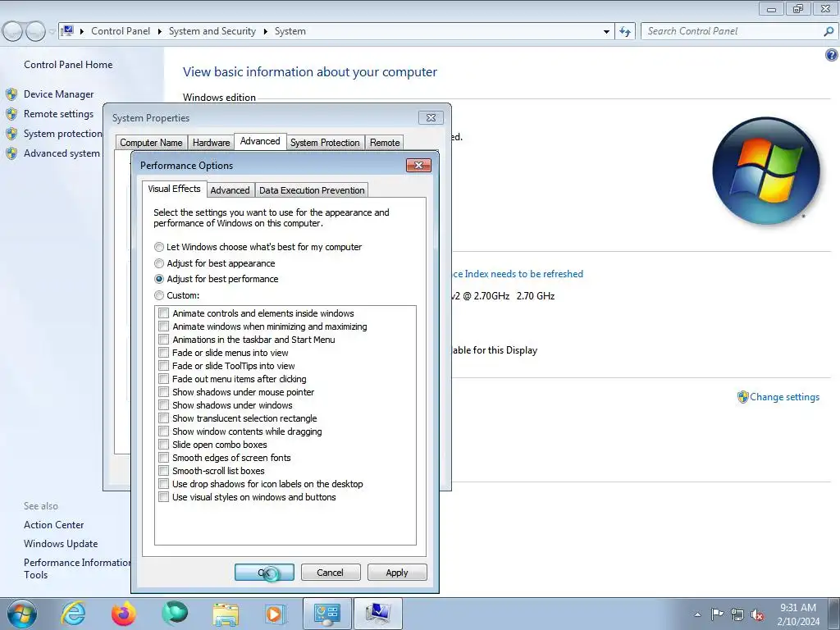840x630 pixels.
Task: Open the teal sphere app in the taskbar
Action: coord(175,614)
